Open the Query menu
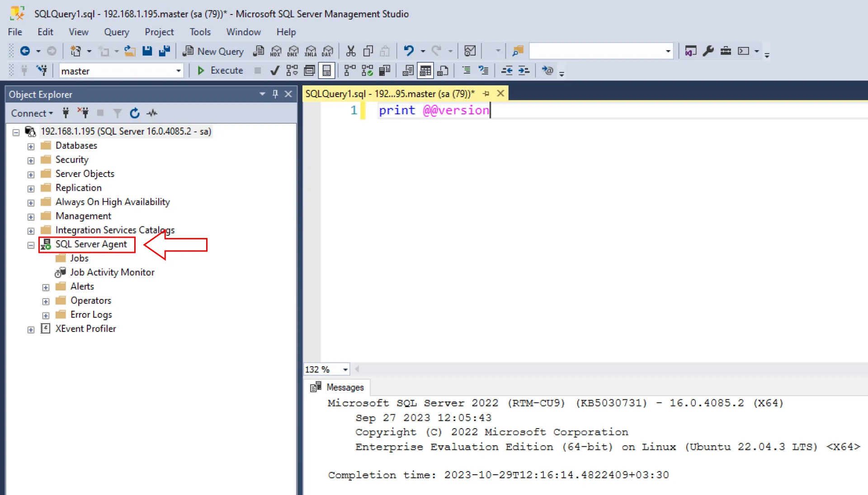The image size is (868, 495). pos(117,32)
